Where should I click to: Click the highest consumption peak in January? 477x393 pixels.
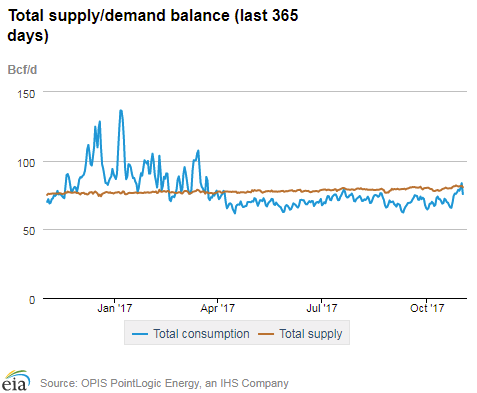121,111
